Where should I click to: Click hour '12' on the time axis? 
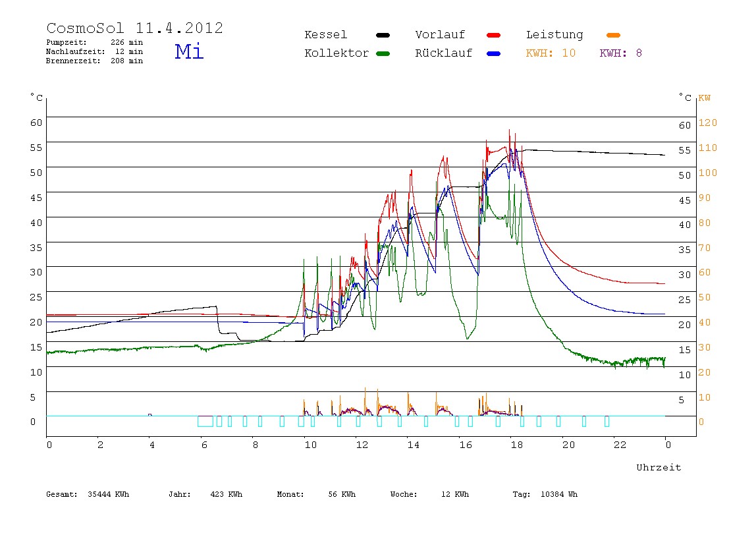362,445
